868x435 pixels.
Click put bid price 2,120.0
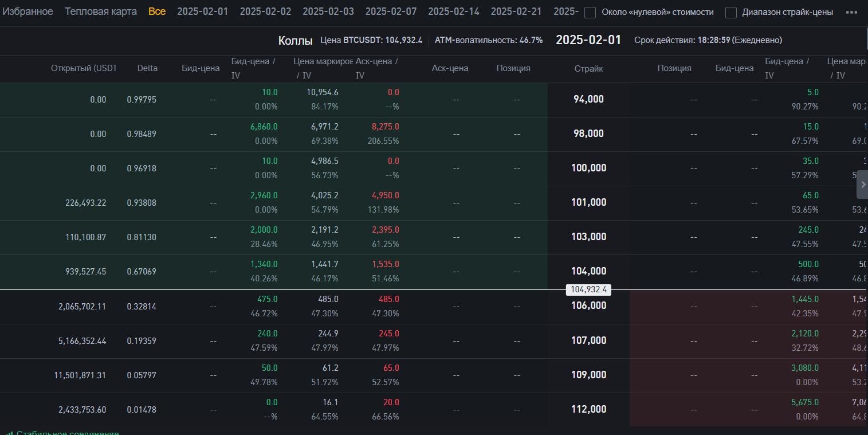click(805, 334)
